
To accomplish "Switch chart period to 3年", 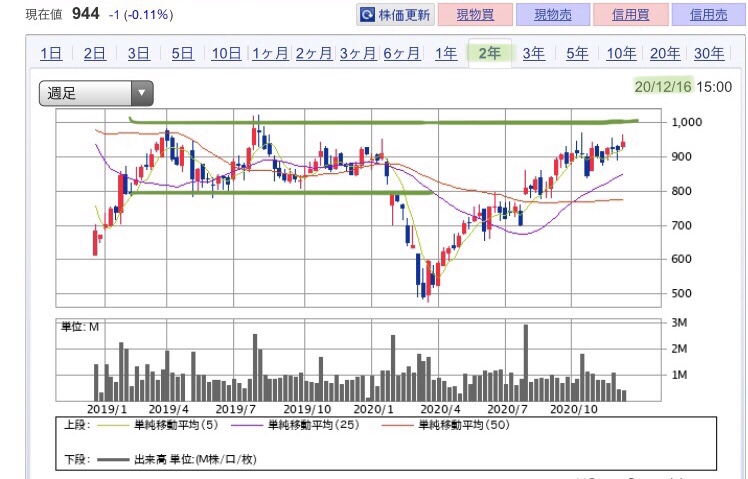I will [534, 53].
